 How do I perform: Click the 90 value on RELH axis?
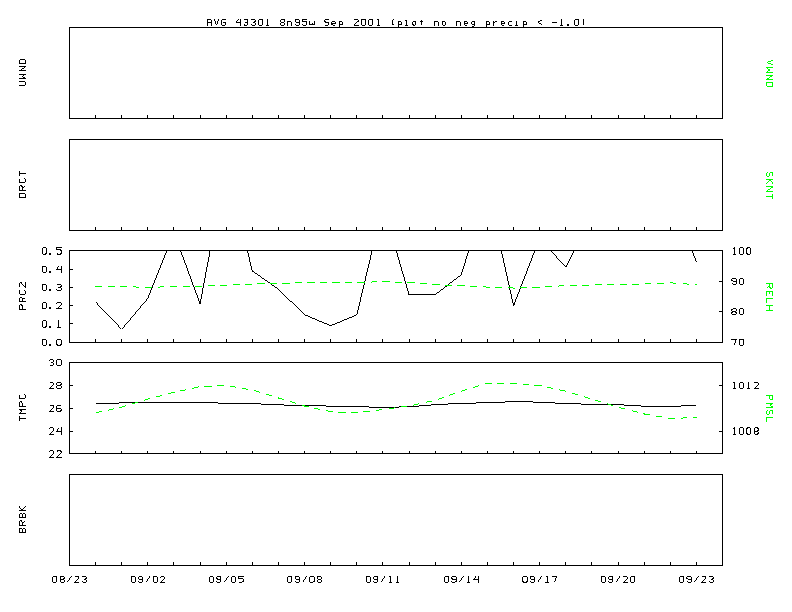[x=738, y=281]
